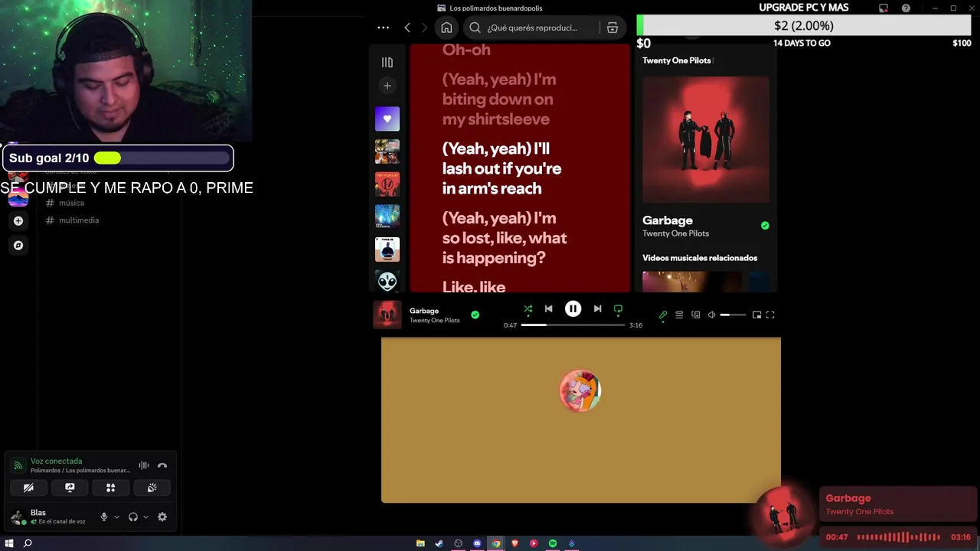Image resolution: width=980 pixels, height=551 pixels.
Task: Click the green saved checkmark beside Garbage
Action: [x=475, y=315]
